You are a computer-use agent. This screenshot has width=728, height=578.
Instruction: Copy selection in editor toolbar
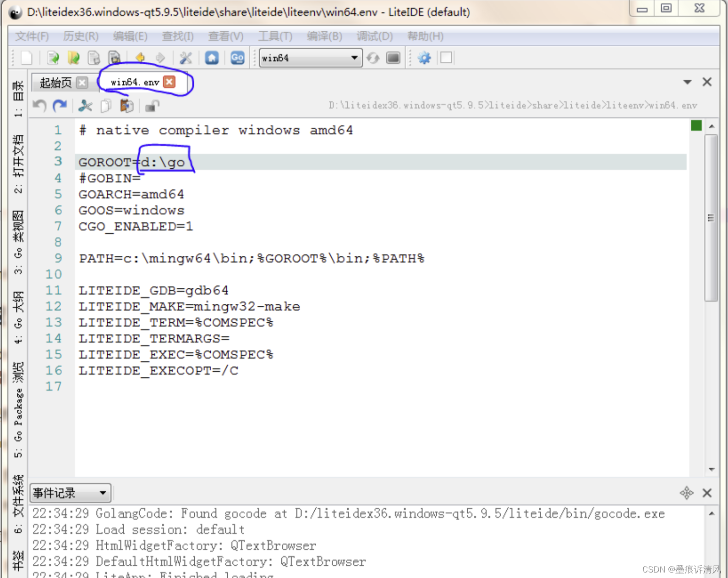106,106
